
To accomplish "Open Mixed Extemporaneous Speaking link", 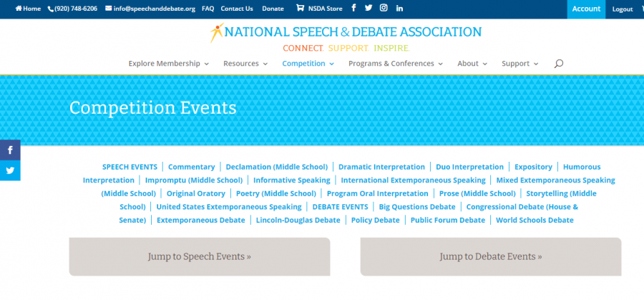I will coord(556,180).
